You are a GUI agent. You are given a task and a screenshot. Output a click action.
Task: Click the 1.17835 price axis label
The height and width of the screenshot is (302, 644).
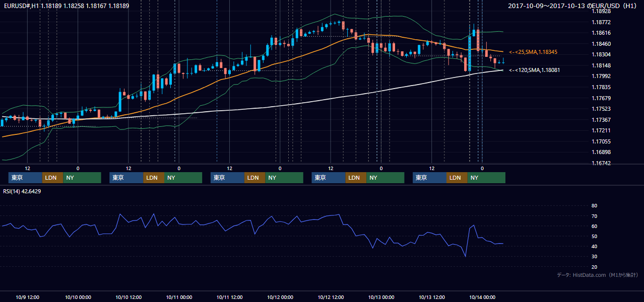coord(601,87)
